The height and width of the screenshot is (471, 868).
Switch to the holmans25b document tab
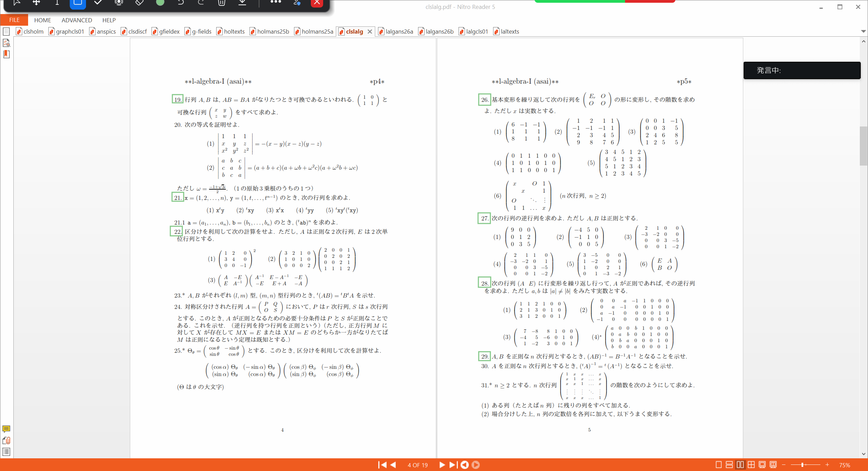click(x=270, y=32)
